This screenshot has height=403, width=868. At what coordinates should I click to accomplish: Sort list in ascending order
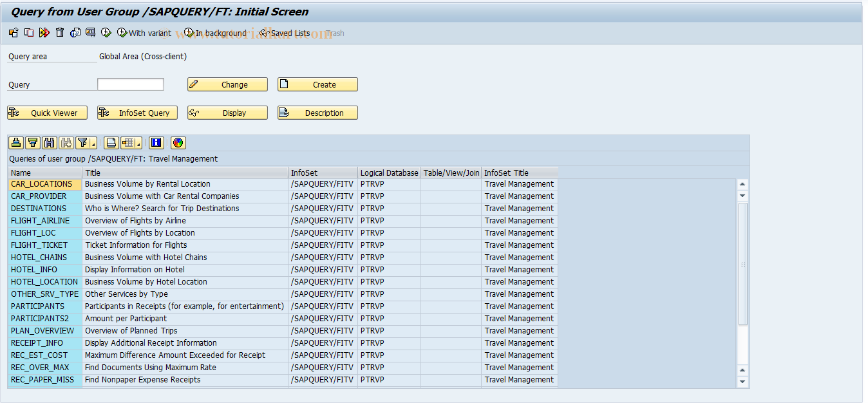click(16, 143)
